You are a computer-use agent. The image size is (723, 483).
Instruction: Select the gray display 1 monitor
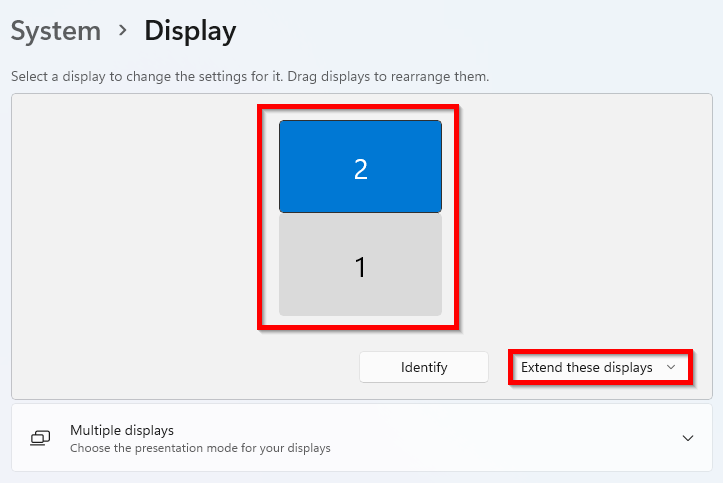(x=361, y=265)
